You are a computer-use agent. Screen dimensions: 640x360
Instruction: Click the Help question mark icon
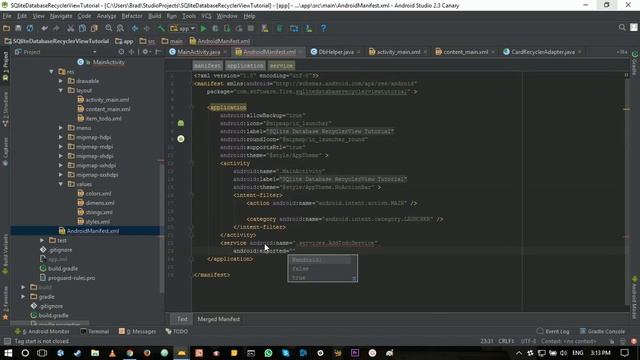click(323, 28)
